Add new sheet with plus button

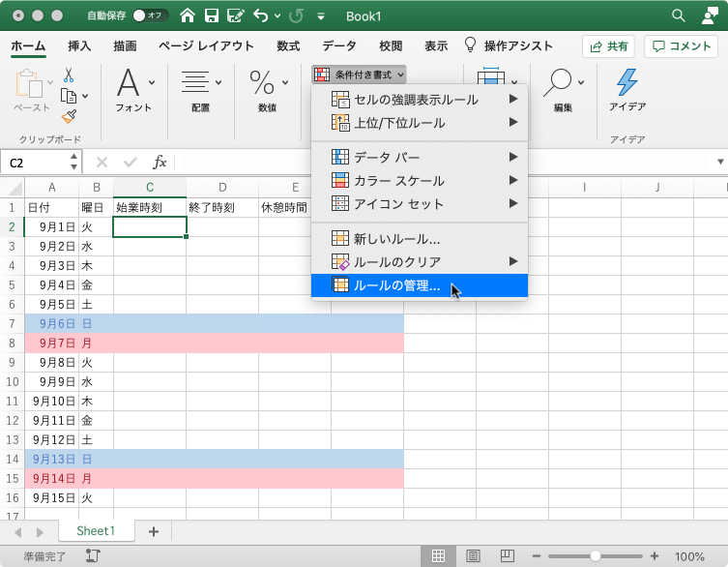153,531
